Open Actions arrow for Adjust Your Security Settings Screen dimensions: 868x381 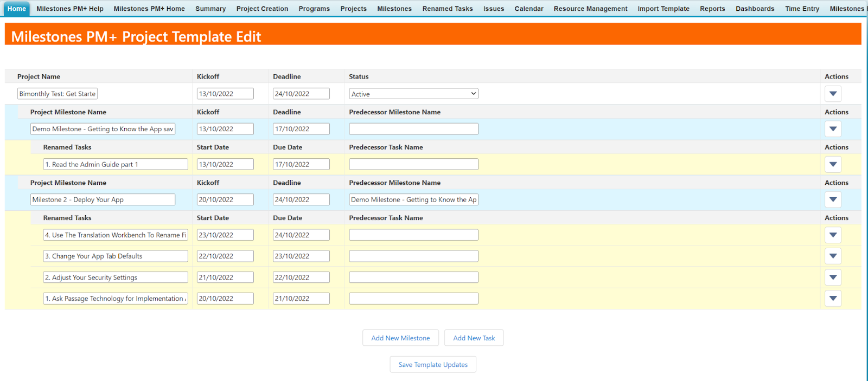(x=833, y=277)
